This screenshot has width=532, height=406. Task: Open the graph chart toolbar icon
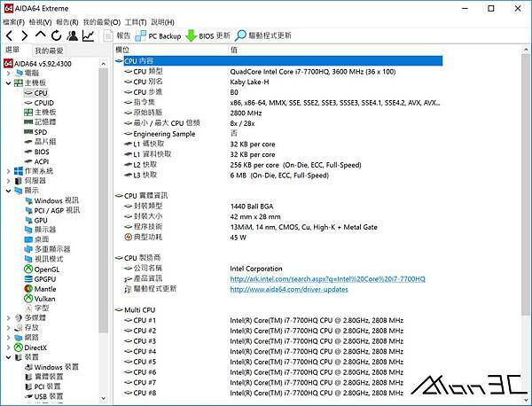pos(88,35)
